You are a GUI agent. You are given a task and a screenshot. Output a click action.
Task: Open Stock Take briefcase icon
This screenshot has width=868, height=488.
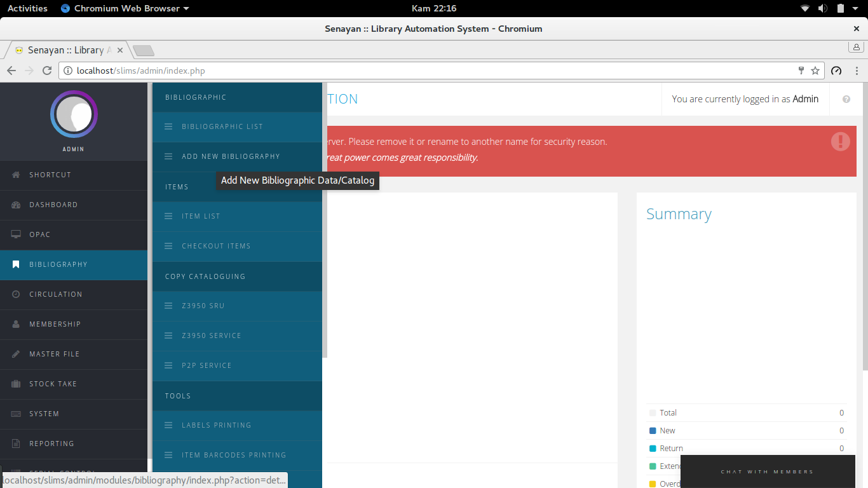(16, 384)
